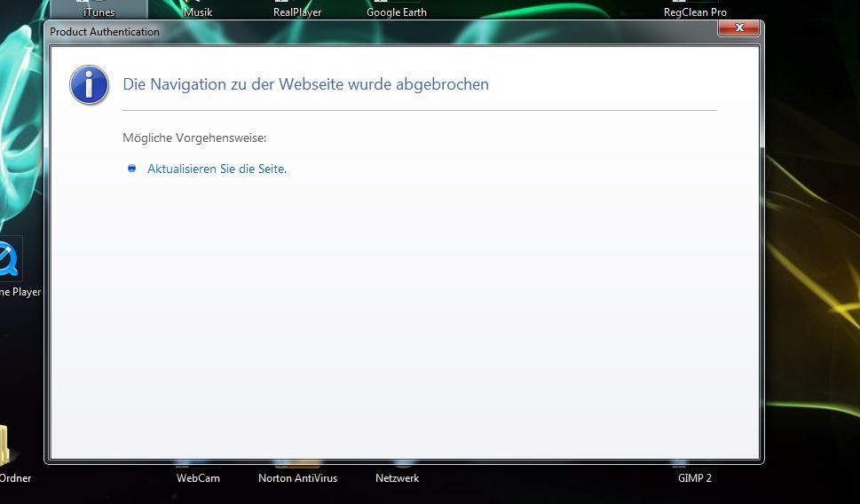Select the Google Earth desktop shortcut

[397, 11]
